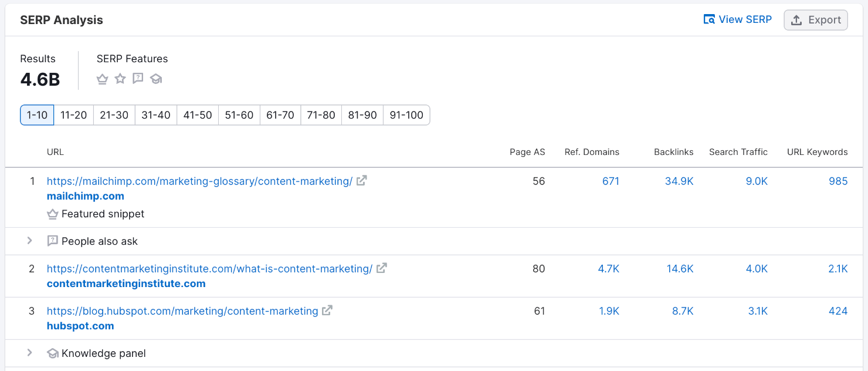Click graduation cap icon in Knowledge panel row
Image resolution: width=868 pixels, height=371 pixels.
(52, 353)
